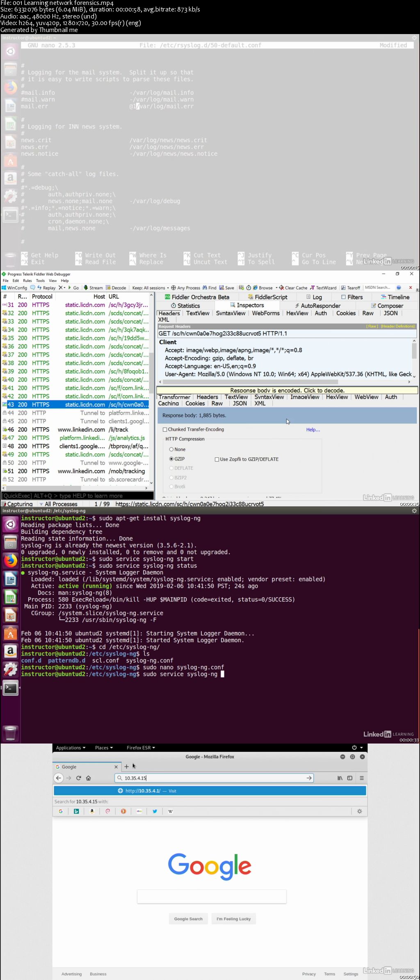420x980 pixels.
Task: Toggle Stream mode in Fiddler toolbar
Action: (x=93, y=288)
